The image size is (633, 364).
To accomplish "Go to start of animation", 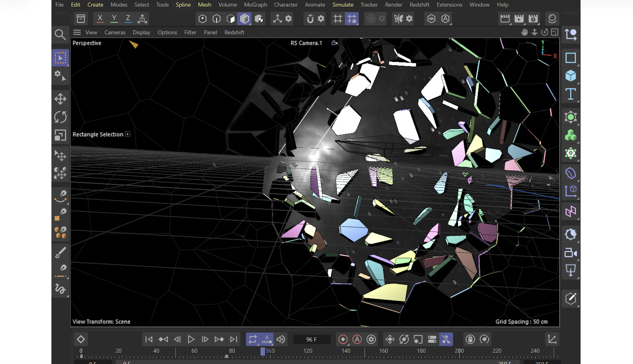I will click(x=149, y=339).
